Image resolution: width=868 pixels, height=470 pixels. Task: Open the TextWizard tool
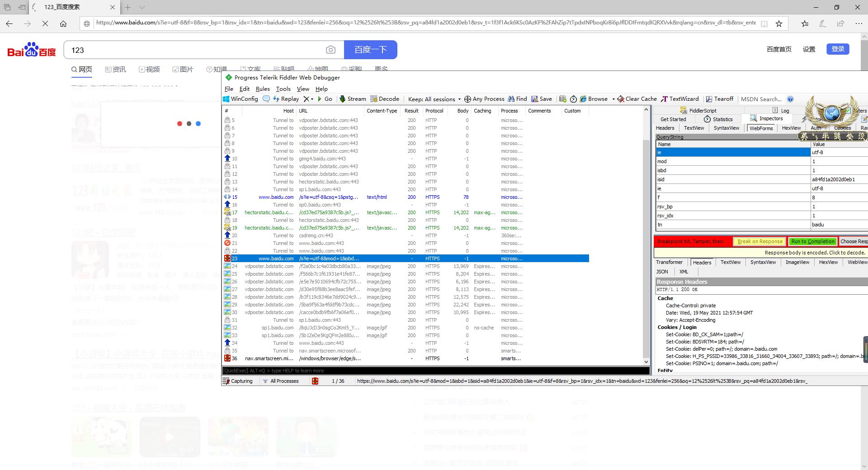point(680,99)
